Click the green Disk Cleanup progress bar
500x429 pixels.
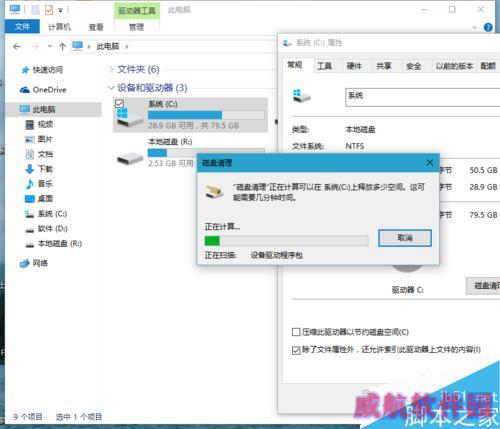coord(286,241)
